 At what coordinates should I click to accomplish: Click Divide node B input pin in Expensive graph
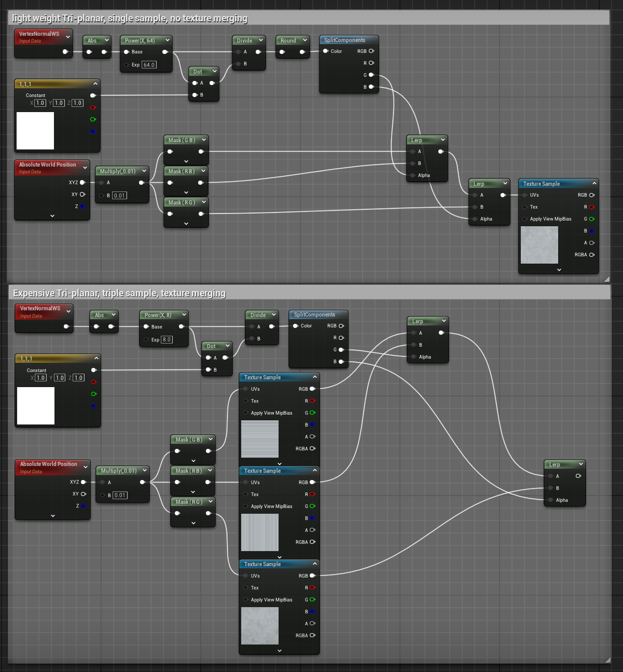(x=252, y=338)
